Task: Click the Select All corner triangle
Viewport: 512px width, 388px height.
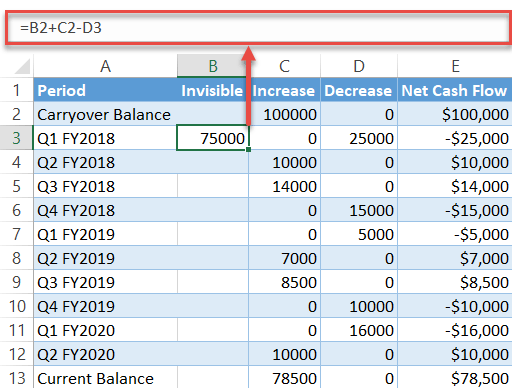Action: 23,66
